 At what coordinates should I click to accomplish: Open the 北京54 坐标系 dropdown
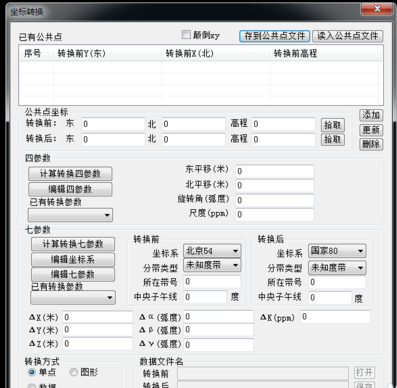pos(212,251)
